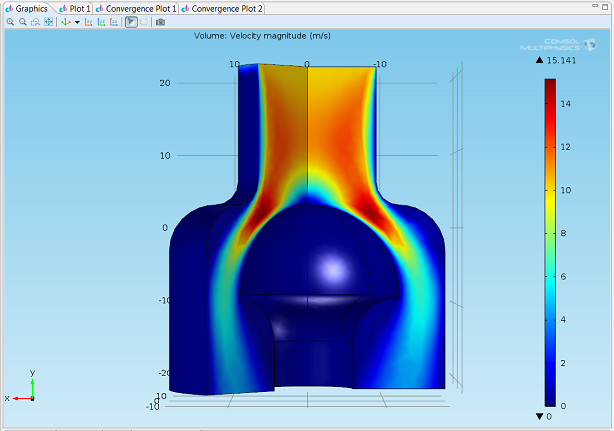
Task: Take an image snapshot with the camera icon
Action: [160, 22]
